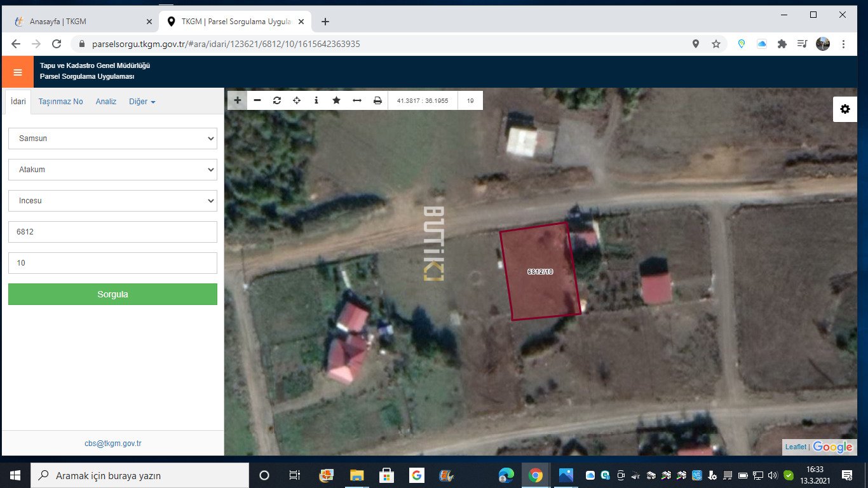The height and width of the screenshot is (488, 868).
Task: Open the orange hamburger menu
Action: [x=18, y=72]
